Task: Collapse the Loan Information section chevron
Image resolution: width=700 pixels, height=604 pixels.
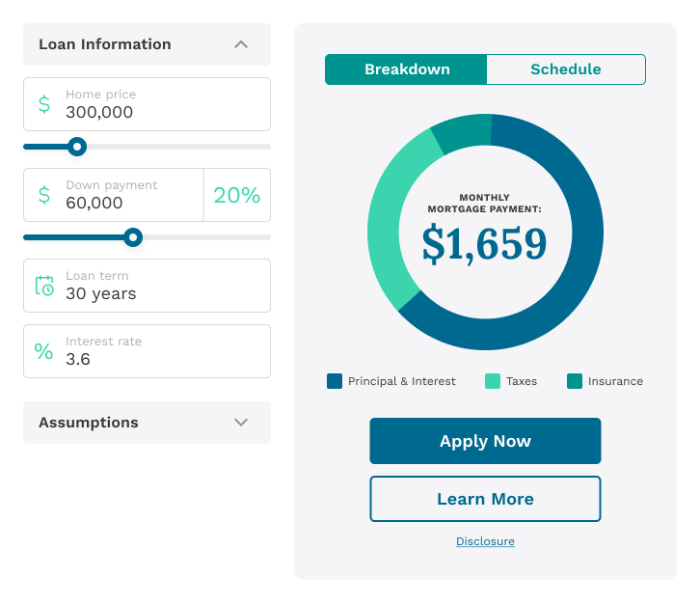Action: click(241, 44)
